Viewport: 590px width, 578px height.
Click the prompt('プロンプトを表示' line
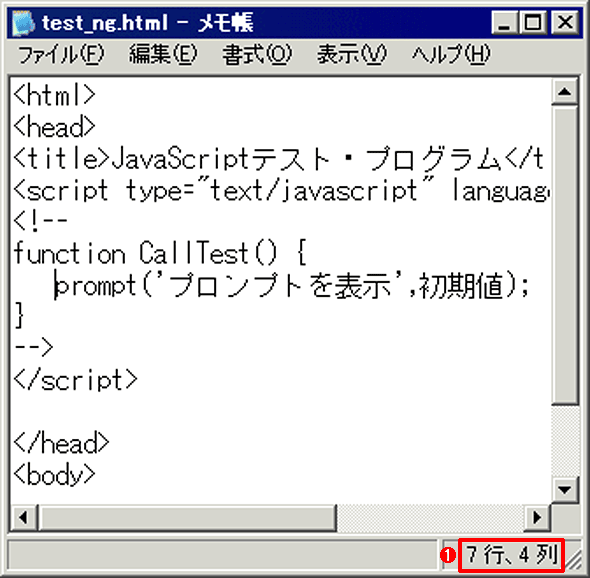292,286
